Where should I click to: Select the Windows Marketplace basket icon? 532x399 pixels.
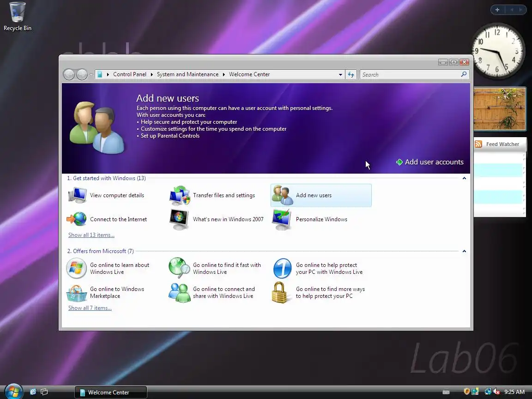pyautogui.click(x=77, y=293)
